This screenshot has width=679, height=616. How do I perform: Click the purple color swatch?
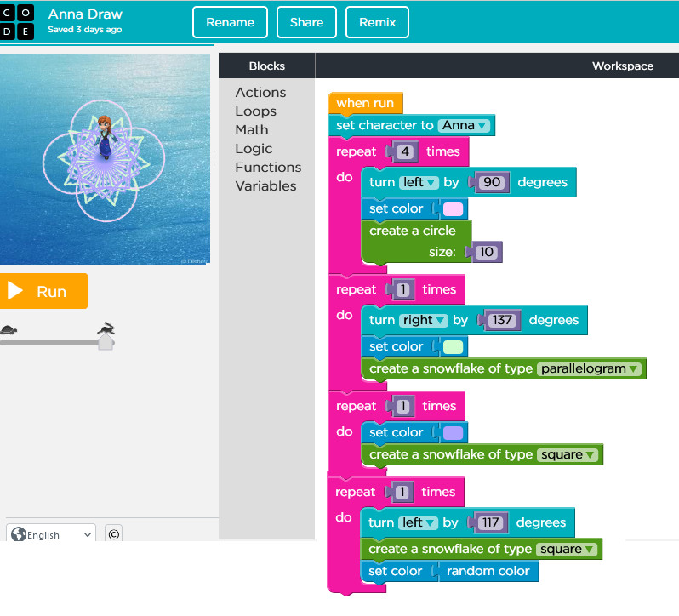pyautogui.click(x=453, y=433)
